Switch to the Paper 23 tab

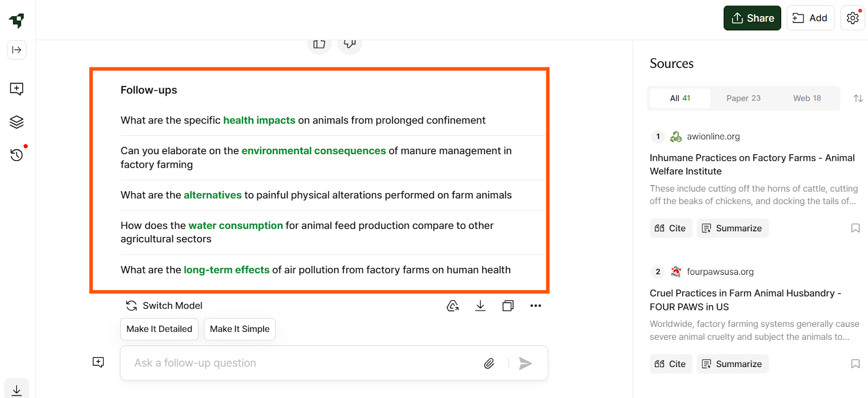click(x=744, y=98)
